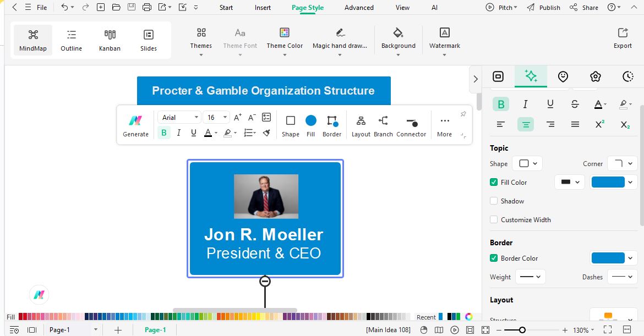Viewport: 644px width, 336px height.
Task: Toggle italic in the right panel
Action: 525,104
